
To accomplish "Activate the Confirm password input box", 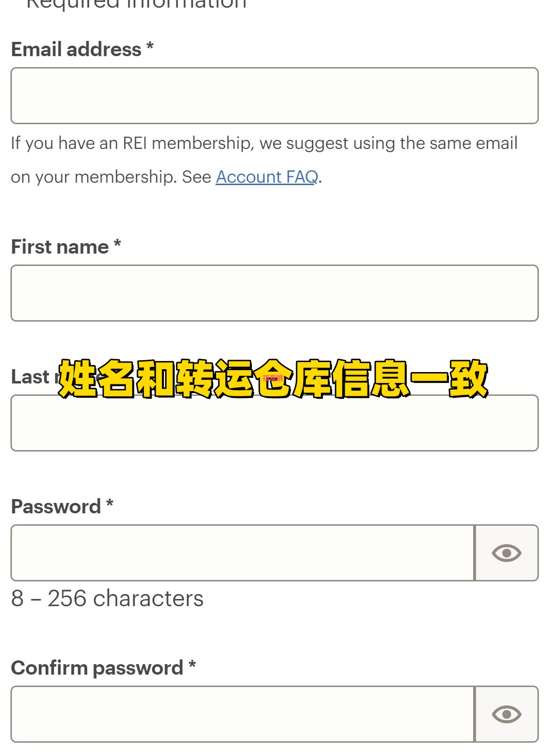I will click(x=243, y=714).
